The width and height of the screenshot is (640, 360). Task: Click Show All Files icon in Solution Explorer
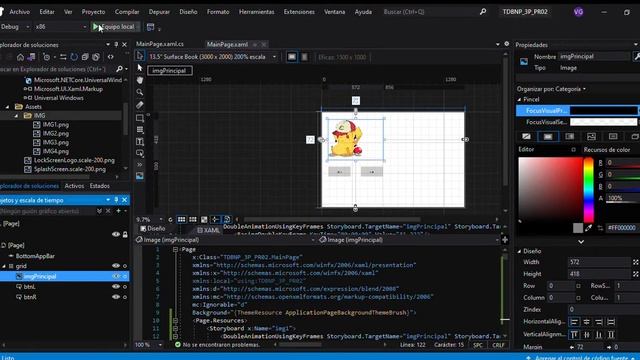click(x=96, y=57)
